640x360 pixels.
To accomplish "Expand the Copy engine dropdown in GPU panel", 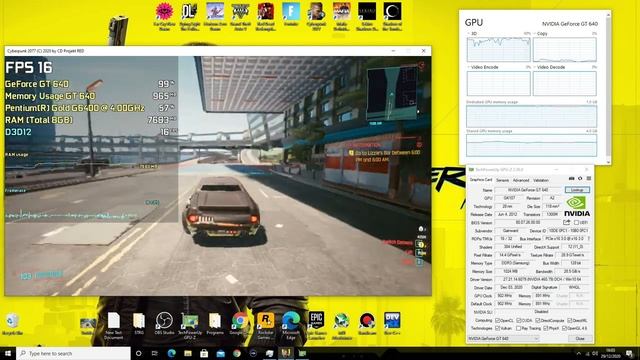I will point(535,33).
